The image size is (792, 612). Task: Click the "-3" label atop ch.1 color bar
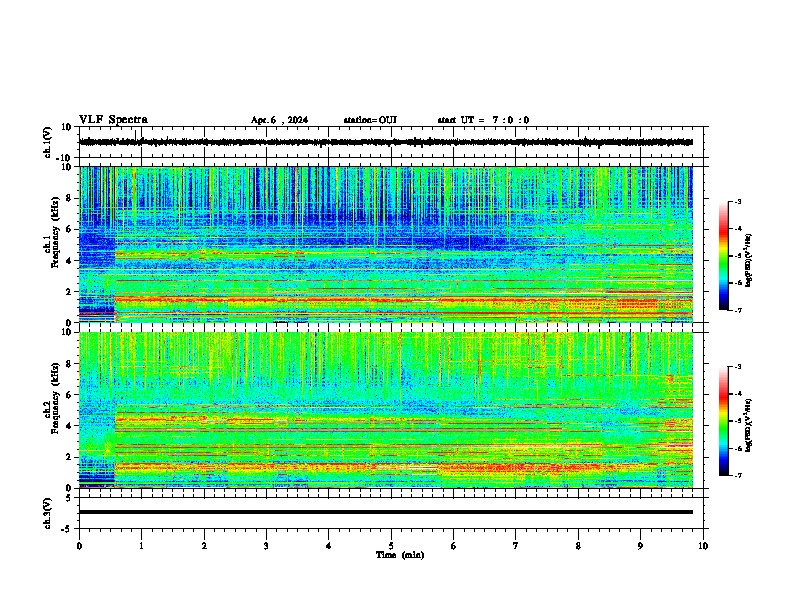[738, 201]
